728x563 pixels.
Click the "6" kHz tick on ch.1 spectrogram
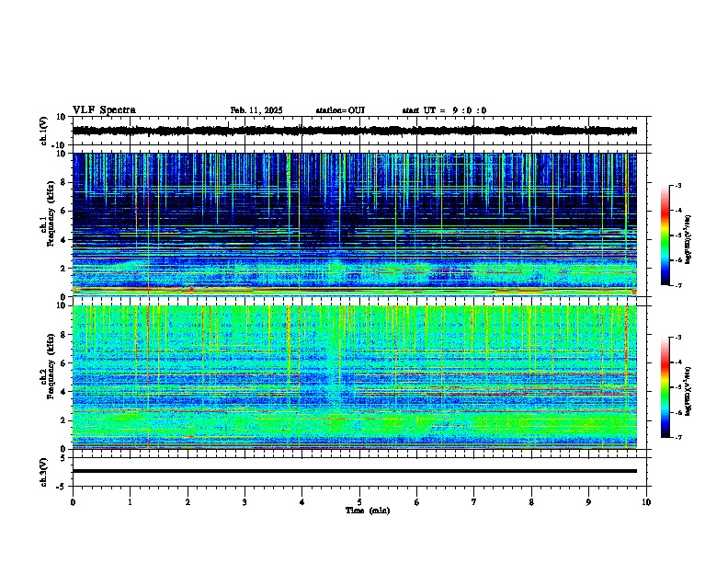pyautogui.click(x=64, y=211)
